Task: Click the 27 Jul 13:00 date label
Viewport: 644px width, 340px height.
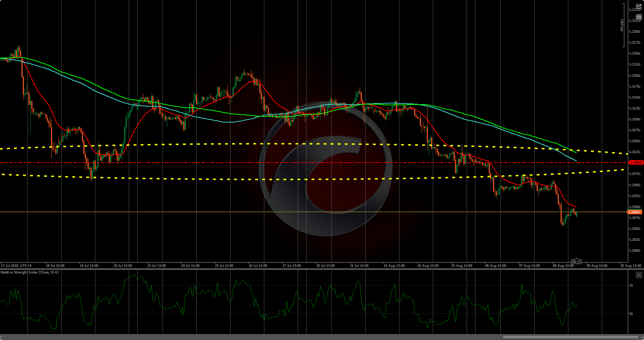Action: [292, 266]
